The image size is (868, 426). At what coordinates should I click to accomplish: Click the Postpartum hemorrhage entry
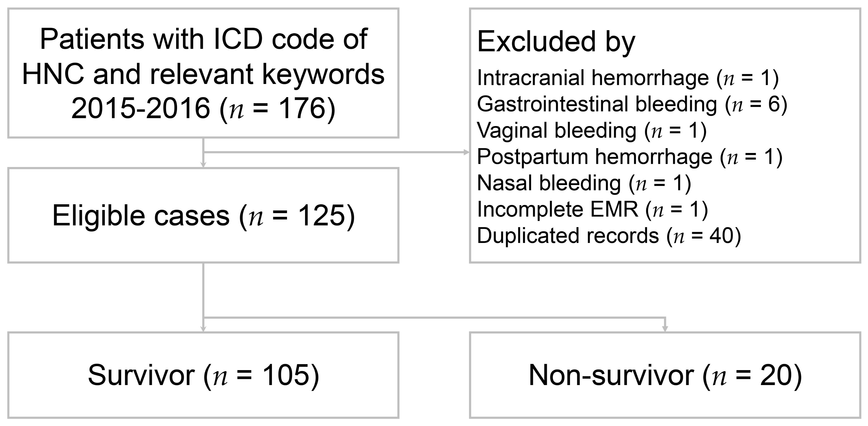click(629, 157)
